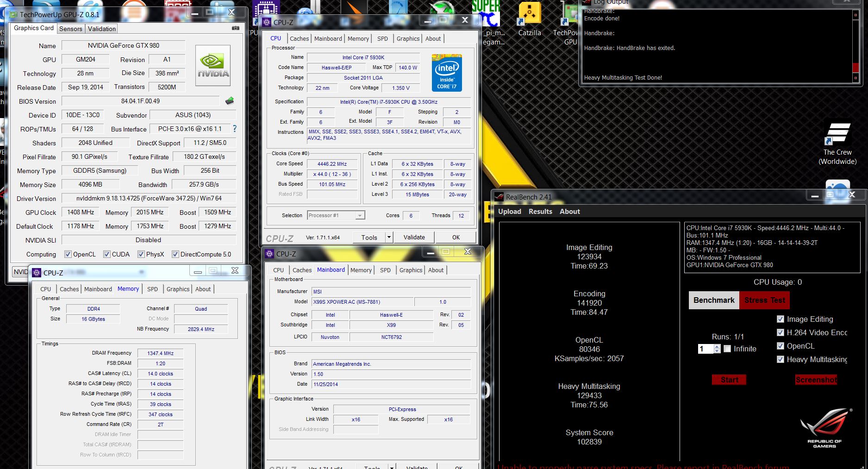Open the Processor #1 selection dropdown
This screenshot has height=469, width=868.
[336, 215]
